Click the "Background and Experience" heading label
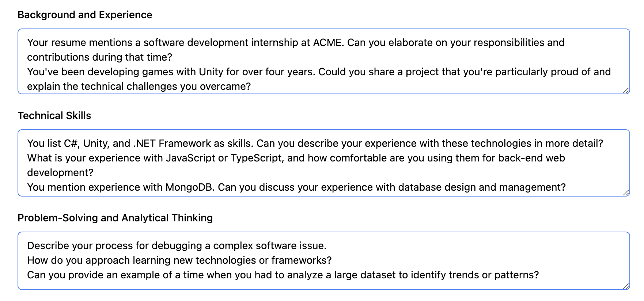 pos(85,15)
